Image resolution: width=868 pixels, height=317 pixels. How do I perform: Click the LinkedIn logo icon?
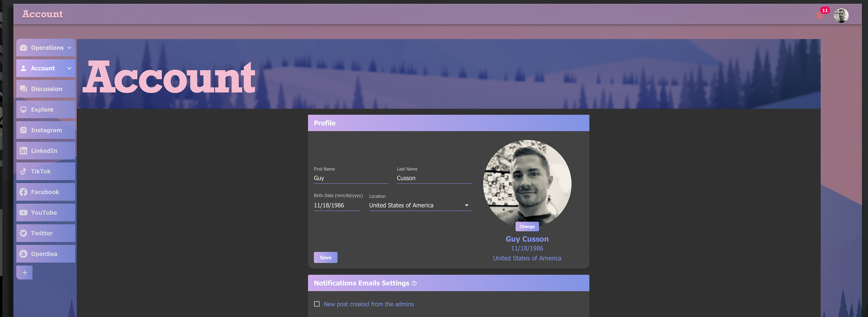tap(23, 151)
